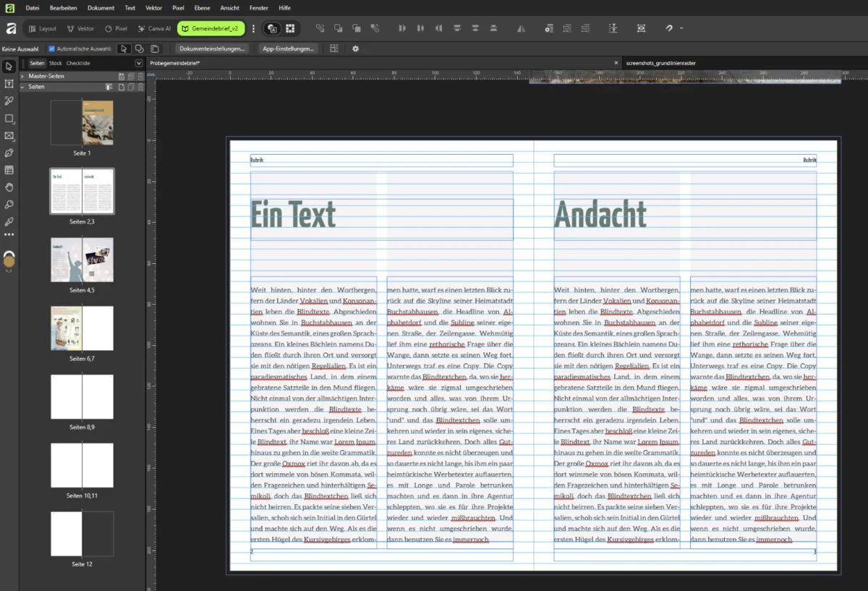
Task: Select Seite 12 thumbnail
Action: pos(82,534)
